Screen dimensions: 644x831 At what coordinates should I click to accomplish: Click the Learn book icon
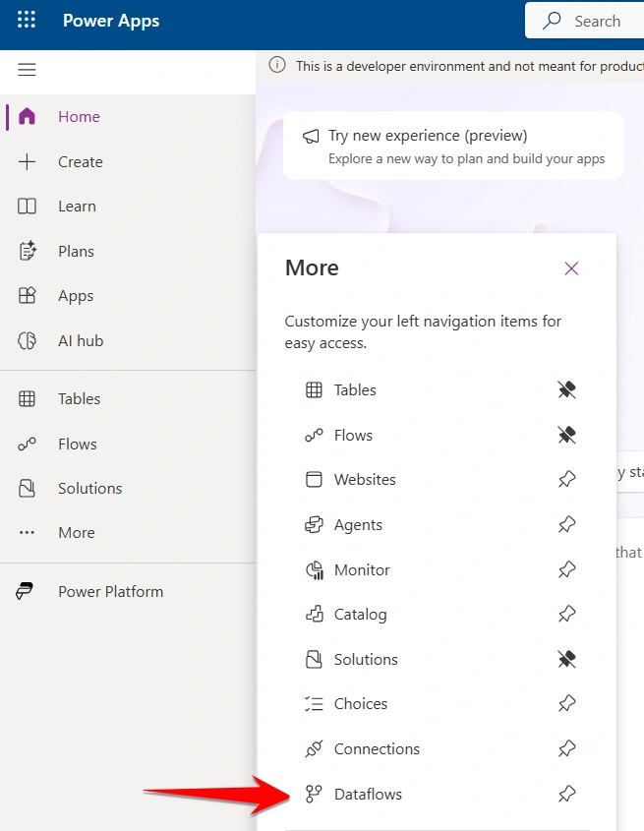click(27, 207)
